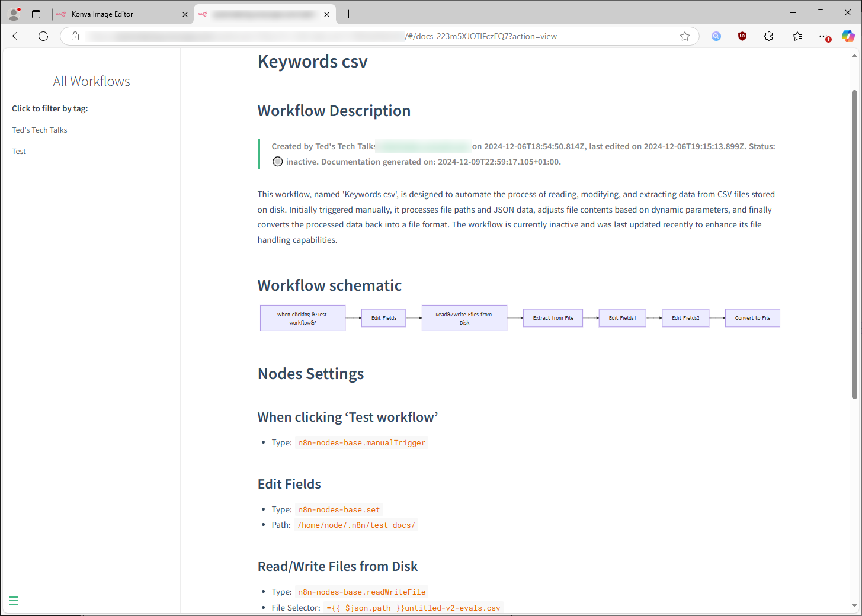
Task: Click the 'When clicking Test workflow' schematic node
Action: pos(303,318)
